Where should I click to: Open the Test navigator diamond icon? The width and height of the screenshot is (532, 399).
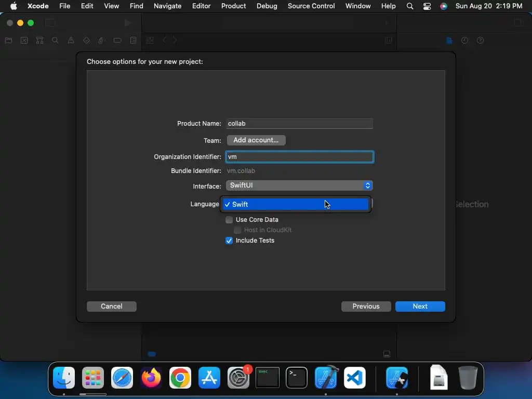pos(86,41)
